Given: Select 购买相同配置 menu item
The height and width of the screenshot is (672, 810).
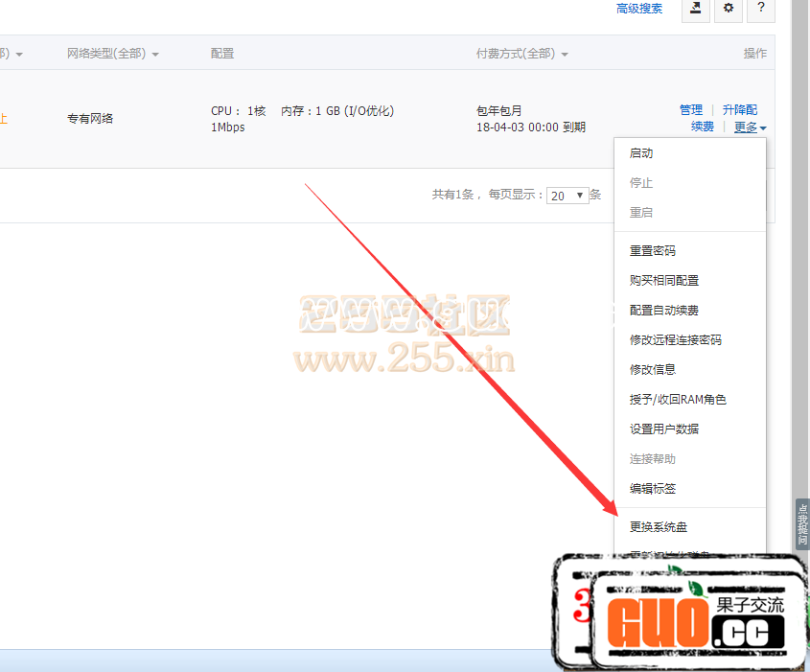Looking at the screenshot, I should pyautogui.click(x=664, y=281).
